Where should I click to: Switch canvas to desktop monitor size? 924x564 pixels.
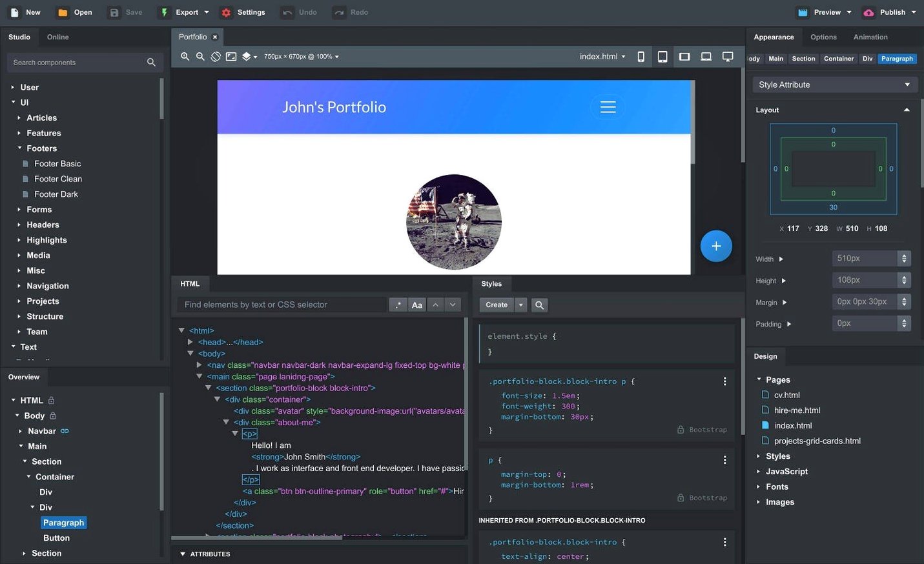728,57
